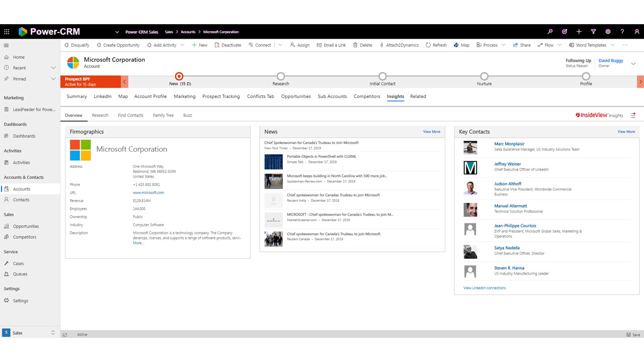644x362 pixels.
Task: Click Delete command
Action: 362,45
